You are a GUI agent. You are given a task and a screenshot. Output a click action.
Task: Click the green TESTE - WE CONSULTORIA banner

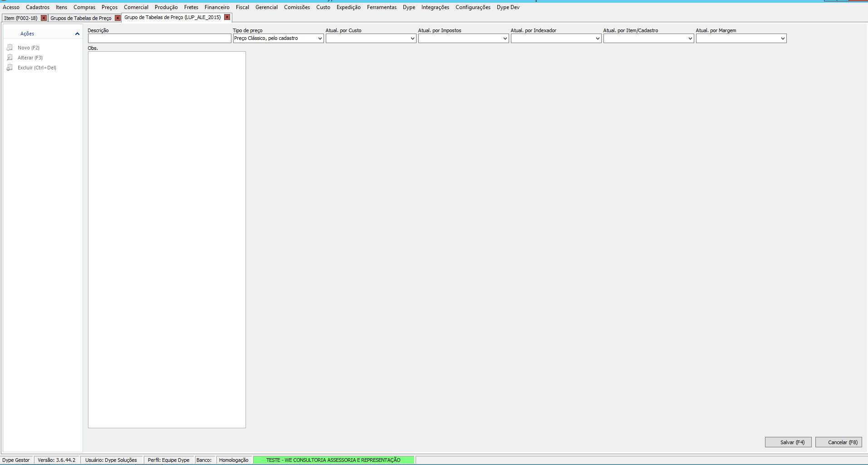tap(333, 460)
